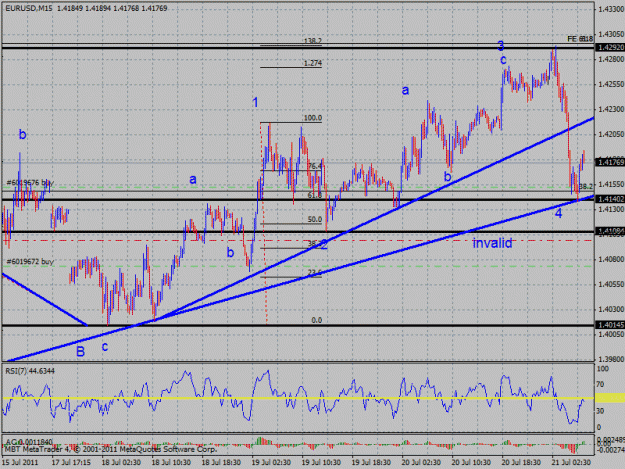The width and height of the screenshot is (625, 469).
Task: Click the '17 Jul 17:15' time axis label
Action: pyautogui.click(x=71, y=462)
